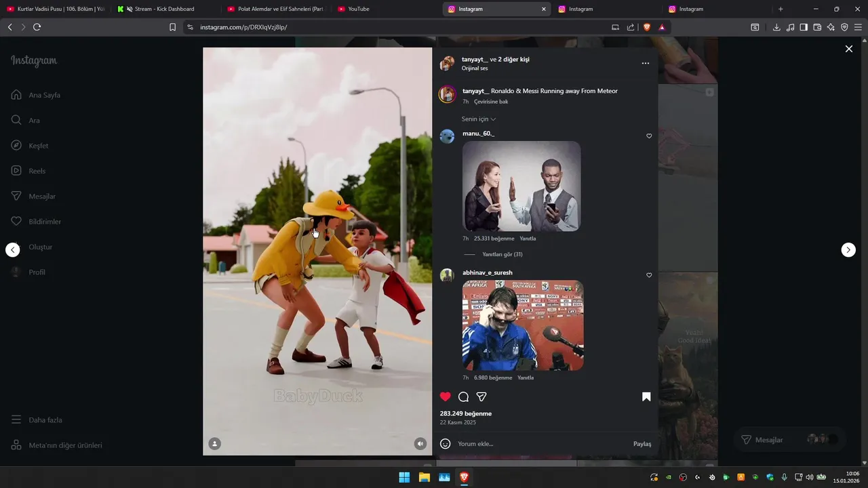Focus the 'Yorum ekle...' comment field

click(x=542, y=444)
